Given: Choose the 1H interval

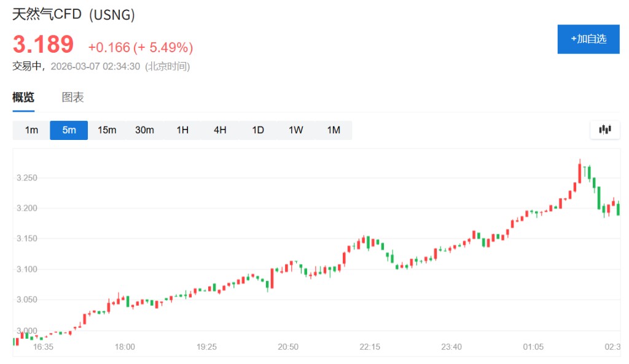Looking at the screenshot, I should (x=182, y=130).
